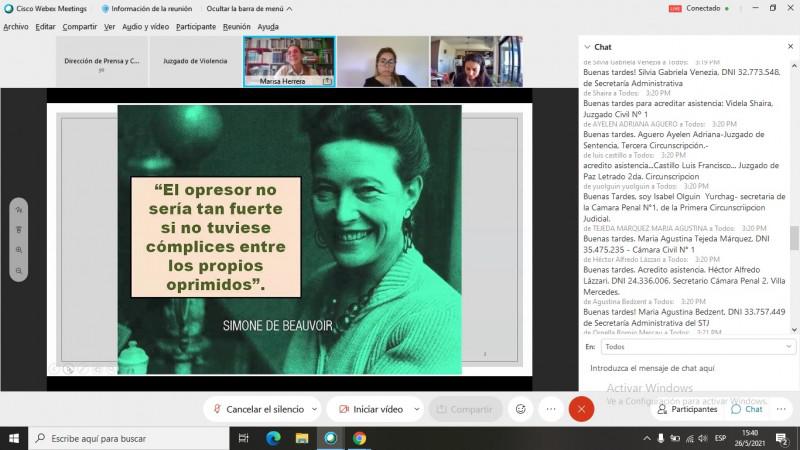The image size is (800, 450).
Task: Click the red leave meeting button
Action: click(x=581, y=409)
